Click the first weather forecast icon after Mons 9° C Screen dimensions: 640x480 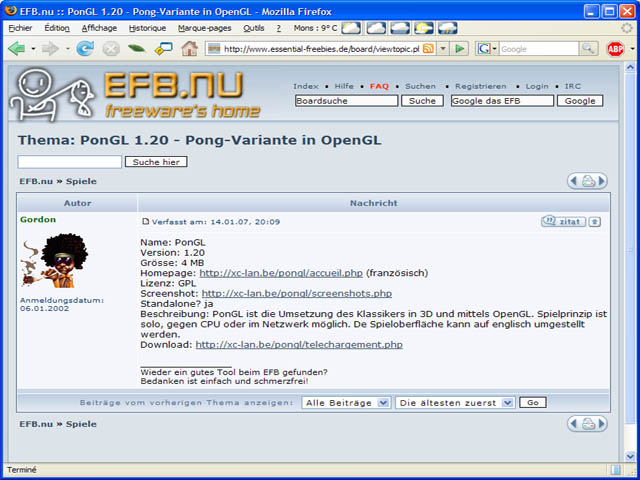coord(351,28)
